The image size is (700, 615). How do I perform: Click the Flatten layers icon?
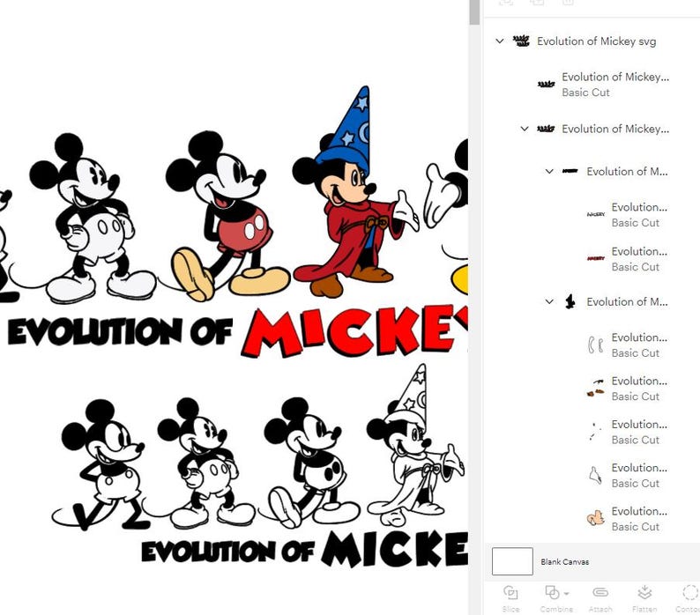(x=644, y=593)
